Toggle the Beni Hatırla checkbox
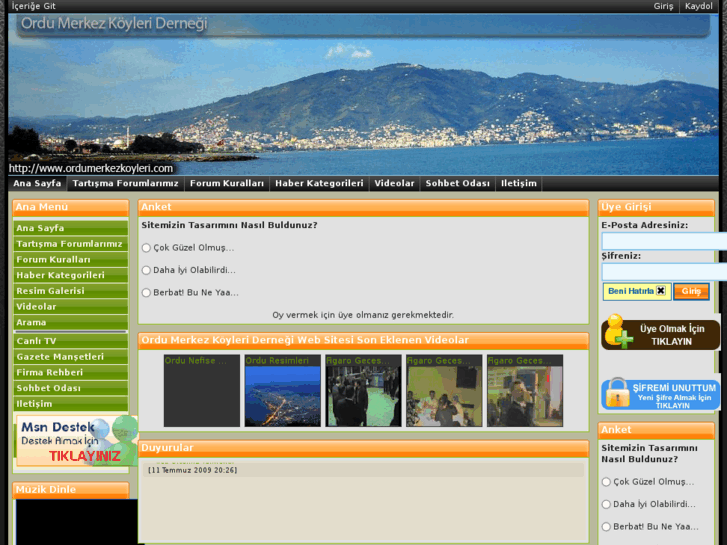The width and height of the screenshot is (727, 545). pos(661,291)
